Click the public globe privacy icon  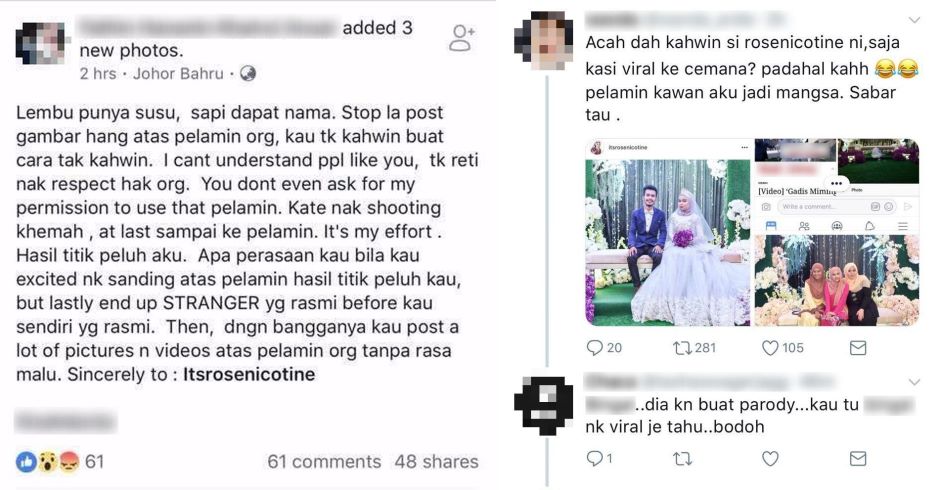(x=248, y=74)
